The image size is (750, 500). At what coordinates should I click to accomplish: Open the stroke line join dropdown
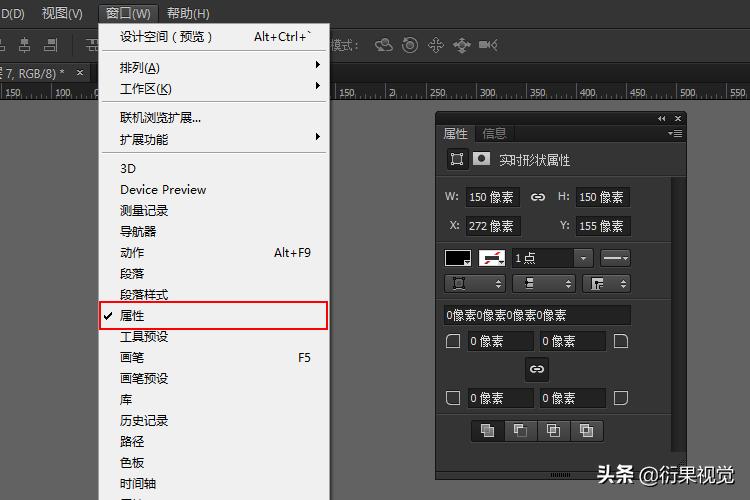606,284
